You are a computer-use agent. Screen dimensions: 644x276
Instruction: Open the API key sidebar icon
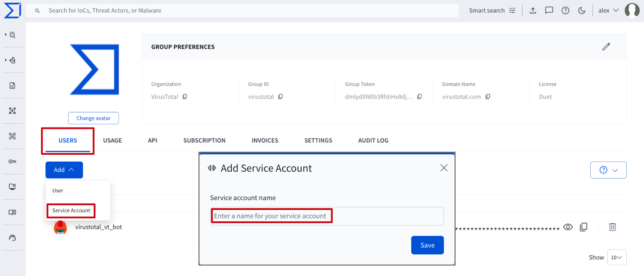coord(12,162)
